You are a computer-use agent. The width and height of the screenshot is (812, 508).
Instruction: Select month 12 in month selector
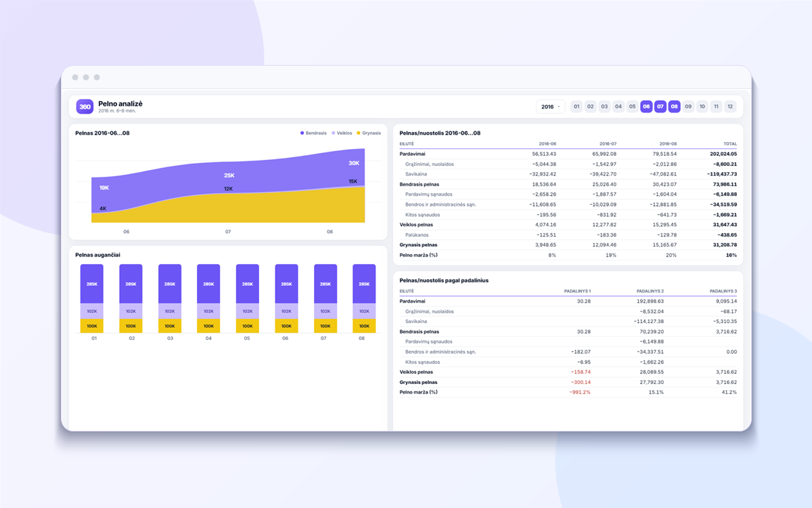click(x=729, y=106)
